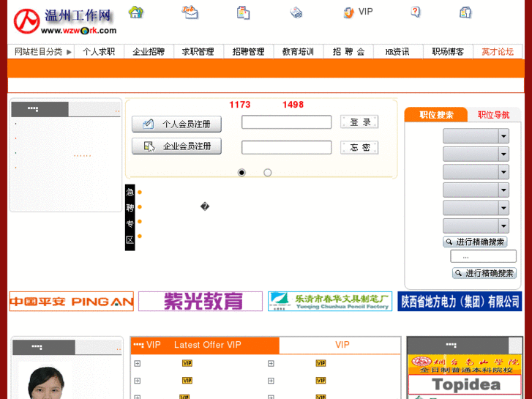Click the 个人会员注册 button
532x399 pixels.
177,124
